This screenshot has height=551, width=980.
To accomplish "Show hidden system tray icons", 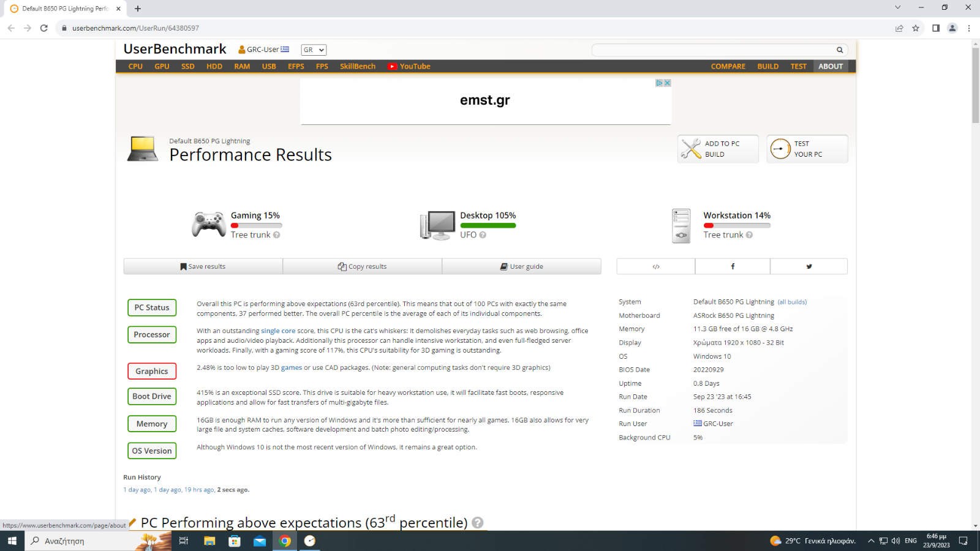I will (x=870, y=541).
